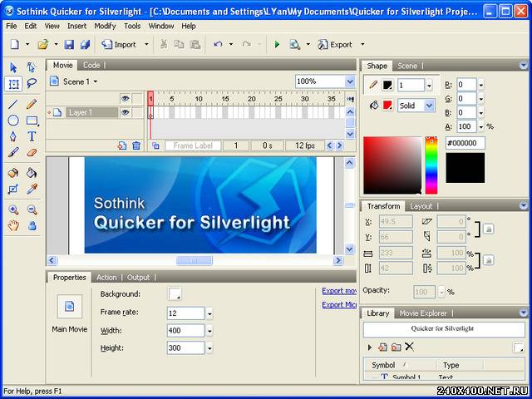Click the Background color swatch in Properties
The width and height of the screenshot is (532, 399).
[x=175, y=293]
